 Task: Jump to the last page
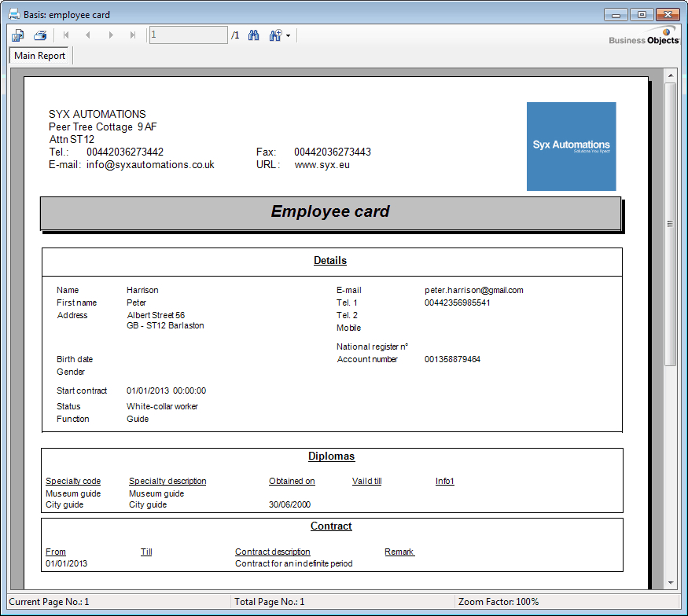[x=133, y=35]
